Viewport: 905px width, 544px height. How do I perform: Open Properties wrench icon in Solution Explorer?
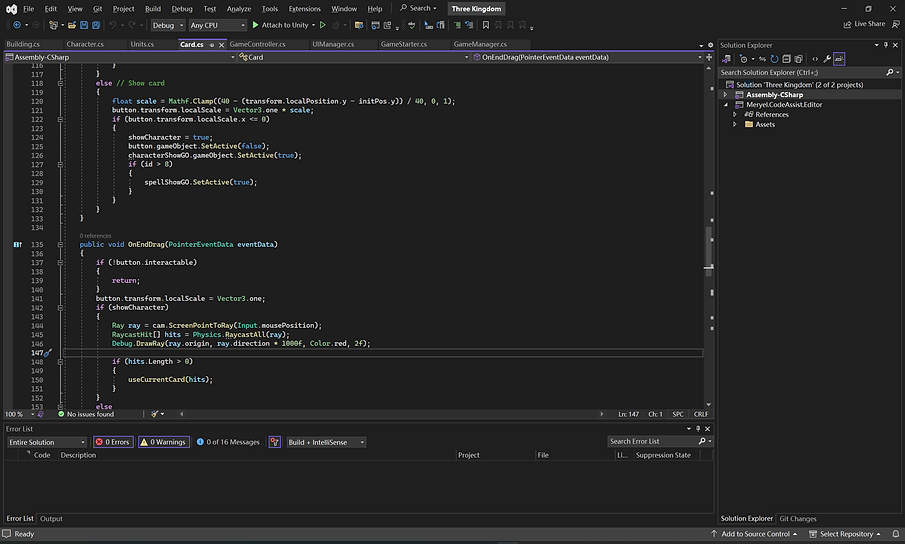827,59
